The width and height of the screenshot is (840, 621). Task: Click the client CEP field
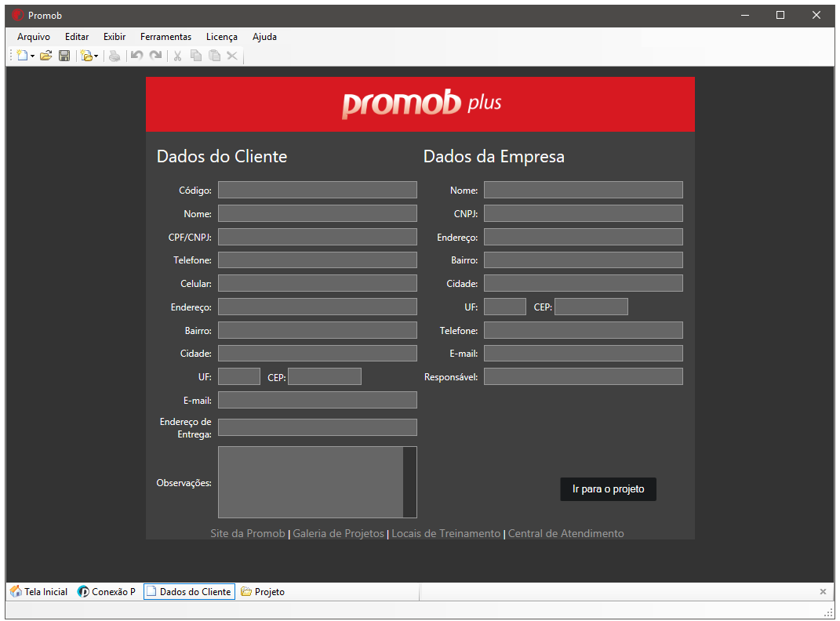point(325,376)
